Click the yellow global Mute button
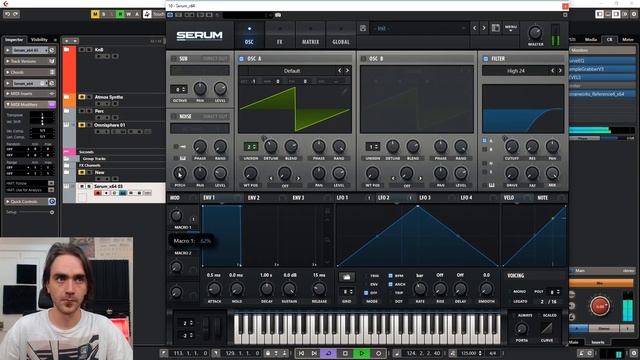This screenshot has height=360, width=640. click(95, 14)
